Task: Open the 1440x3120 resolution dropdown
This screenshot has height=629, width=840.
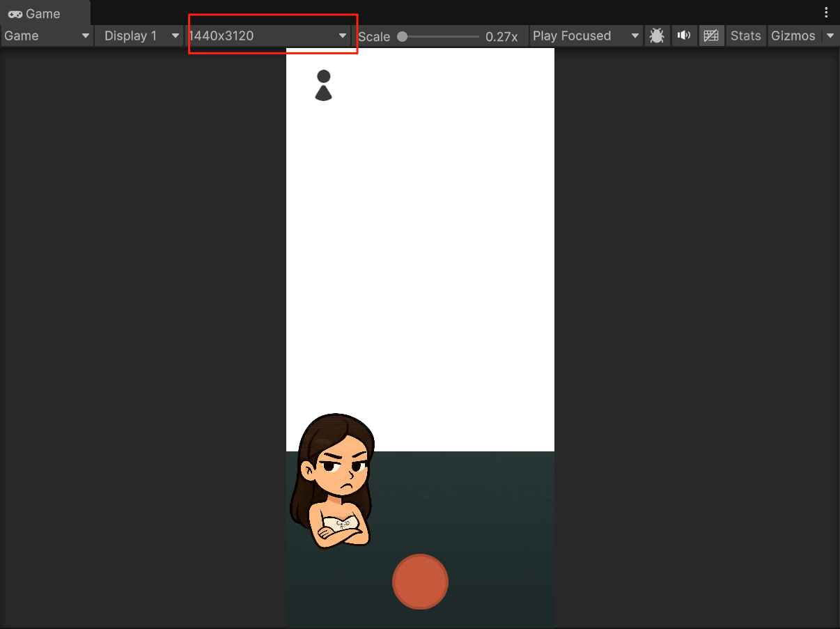Action: [x=272, y=36]
